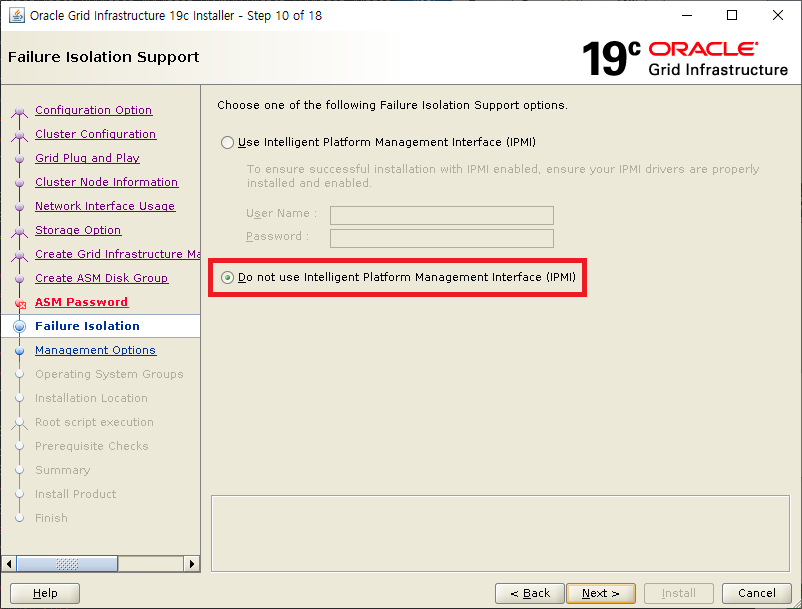Screen dimensions: 802x609
Task: Click the Finish step text
Action: point(51,518)
